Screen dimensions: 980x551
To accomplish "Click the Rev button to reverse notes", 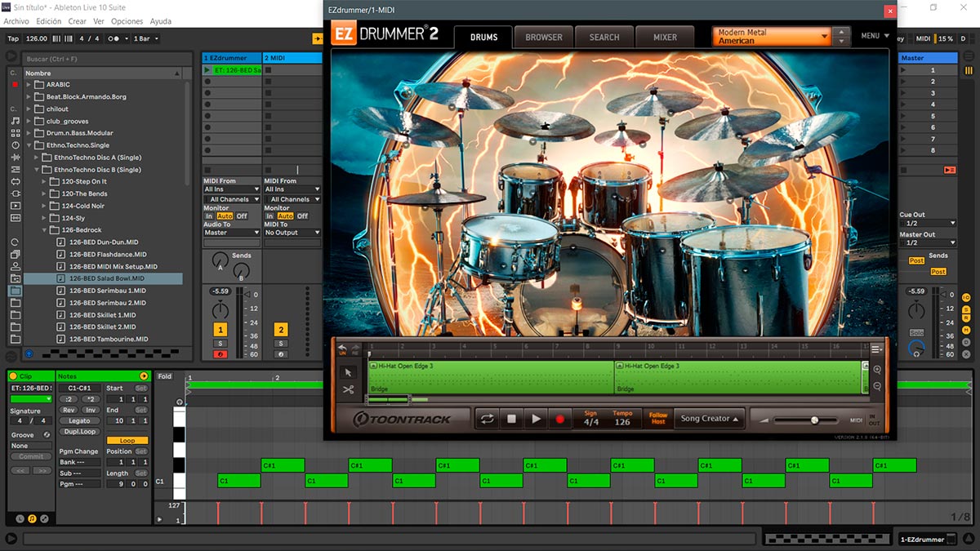I will point(69,410).
